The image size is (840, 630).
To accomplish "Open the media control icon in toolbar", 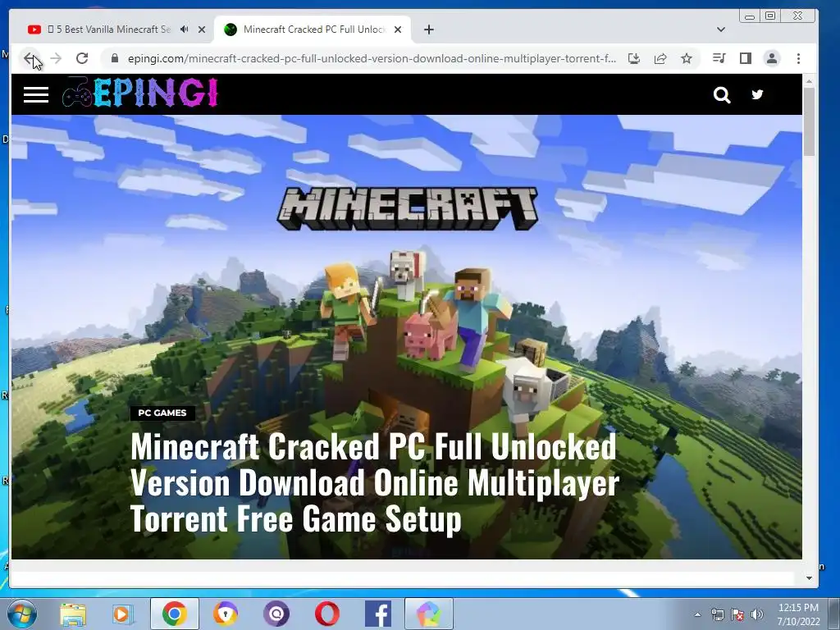I will pos(719,58).
